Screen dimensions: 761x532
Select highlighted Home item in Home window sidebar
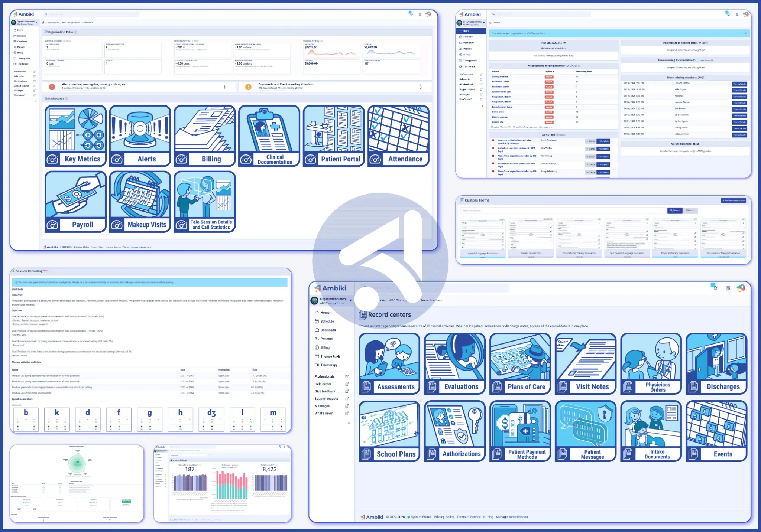click(x=471, y=31)
